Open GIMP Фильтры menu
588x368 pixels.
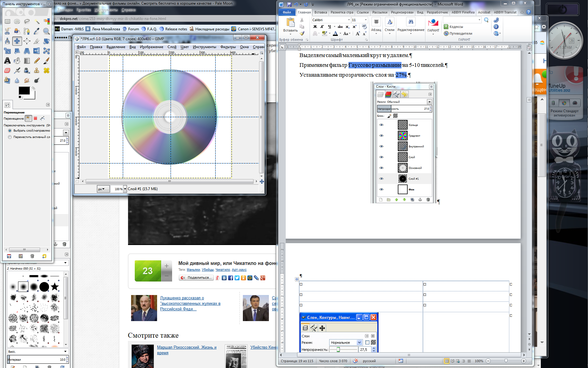click(228, 47)
